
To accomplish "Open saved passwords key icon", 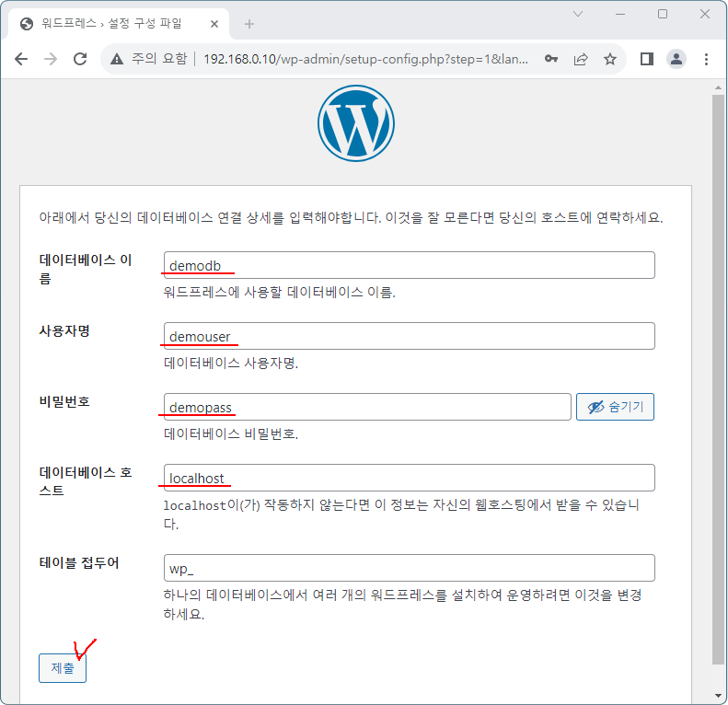I will coord(551,59).
